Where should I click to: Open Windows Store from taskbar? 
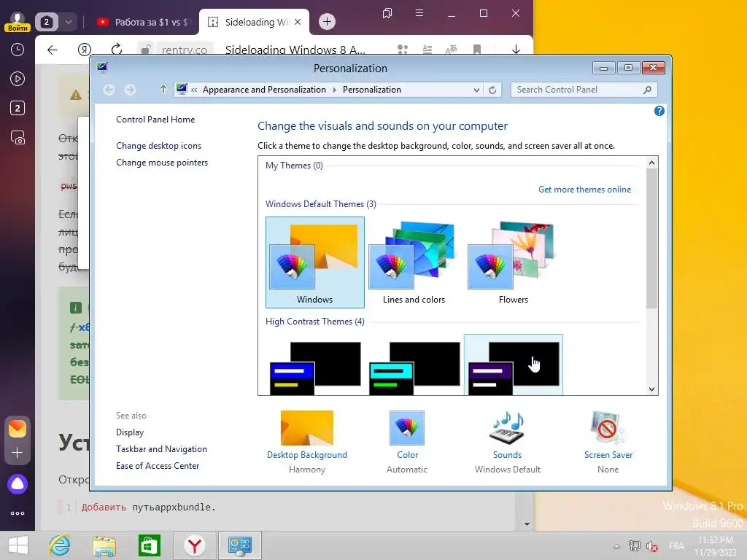[x=149, y=545]
